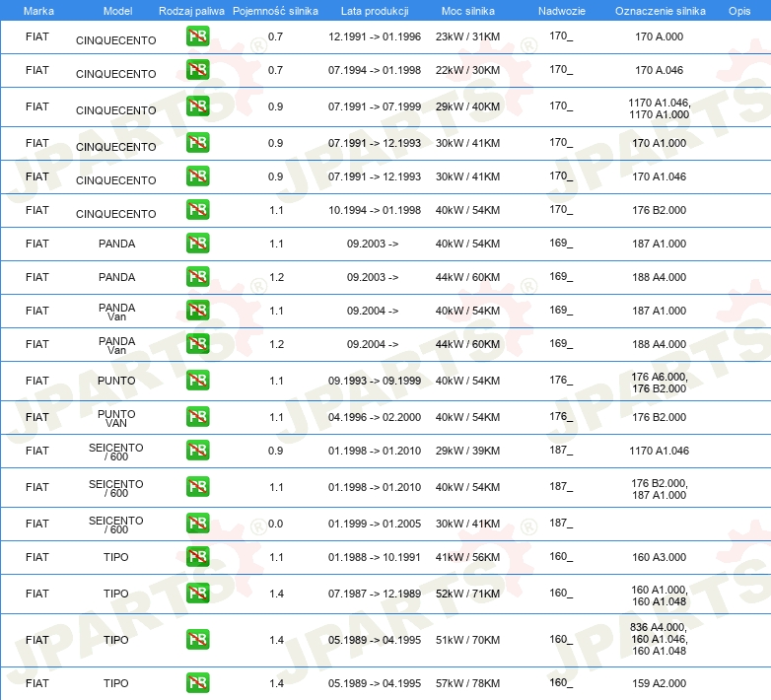Screen dimensions: 771x700
Task: Click fuel icon in CINQUECENTO 29kW / 40KM row
Action: [x=197, y=106]
